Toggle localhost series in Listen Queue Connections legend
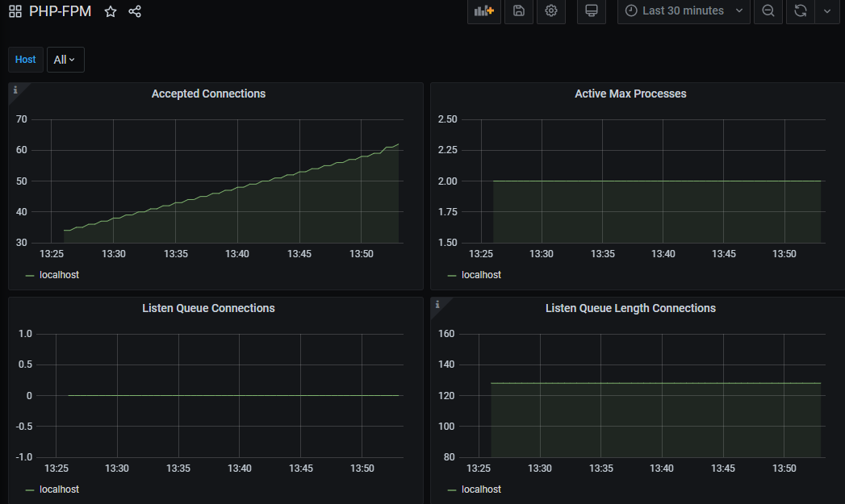Screen dimensions: 845x504 [x=59, y=489]
